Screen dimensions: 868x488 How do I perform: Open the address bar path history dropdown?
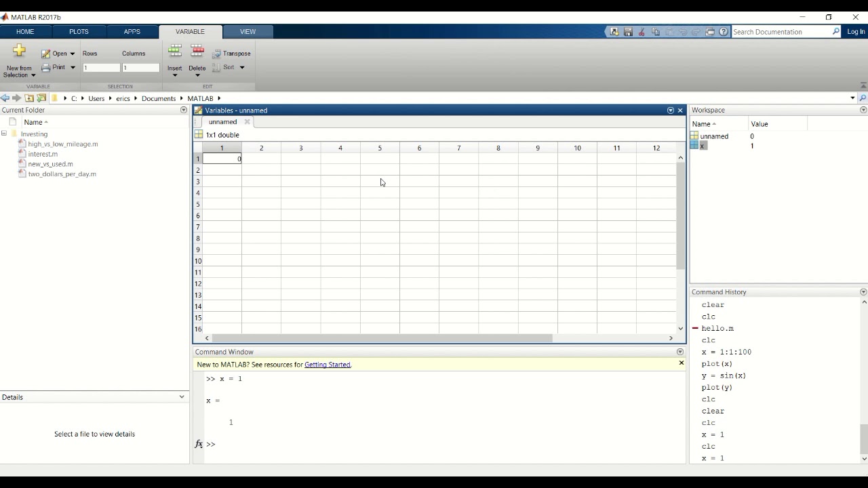coord(852,98)
